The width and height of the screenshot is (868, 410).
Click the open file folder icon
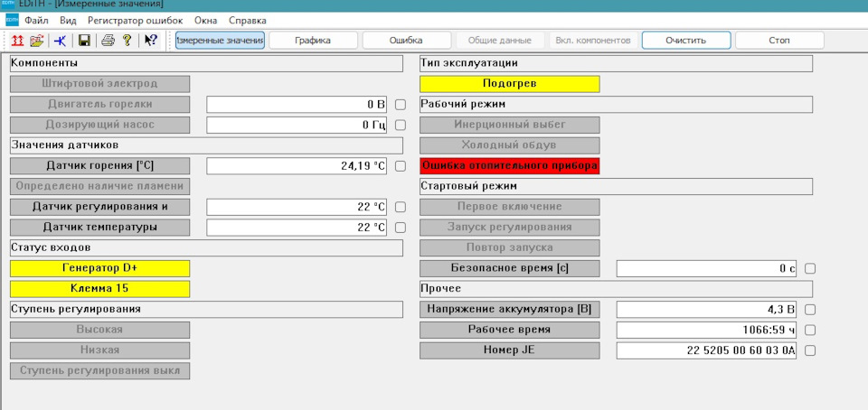click(37, 41)
